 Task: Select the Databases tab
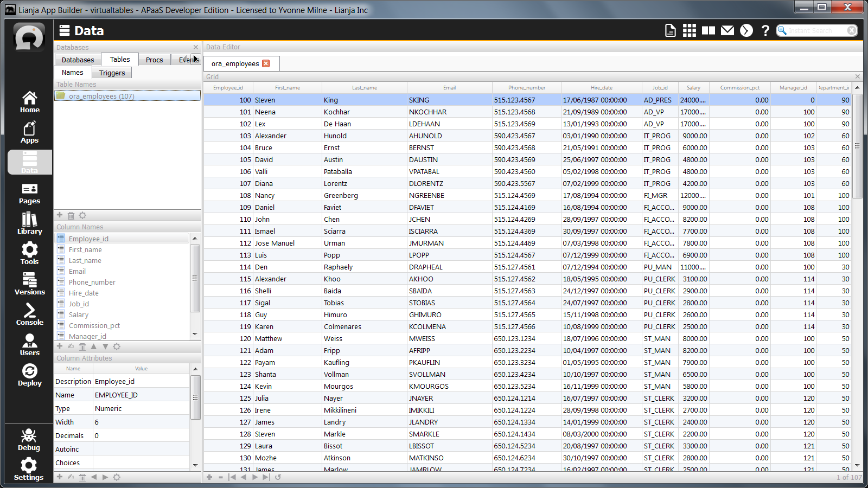pyautogui.click(x=78, y=60)
